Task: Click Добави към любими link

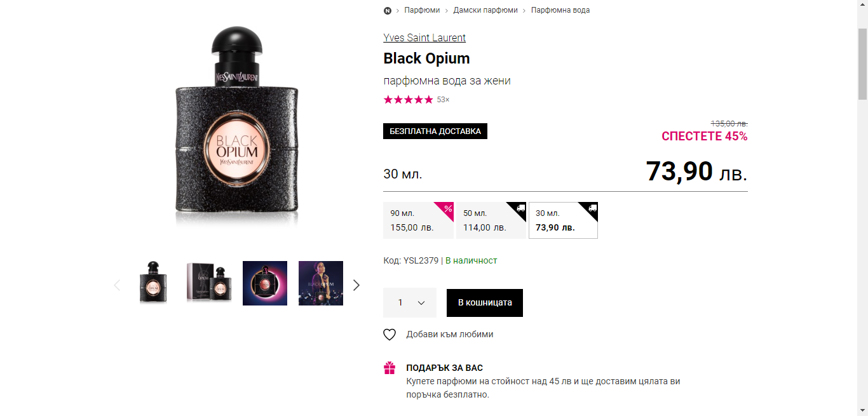Action: [x=450, y=335]
